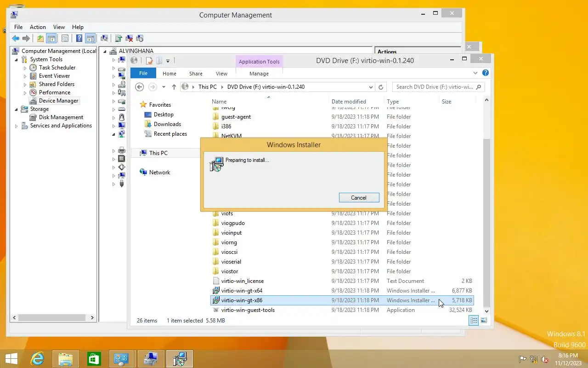588x368 pixels.
Task: Collapse the ALVINGHANA device tree root
Action: click(105, 52)
